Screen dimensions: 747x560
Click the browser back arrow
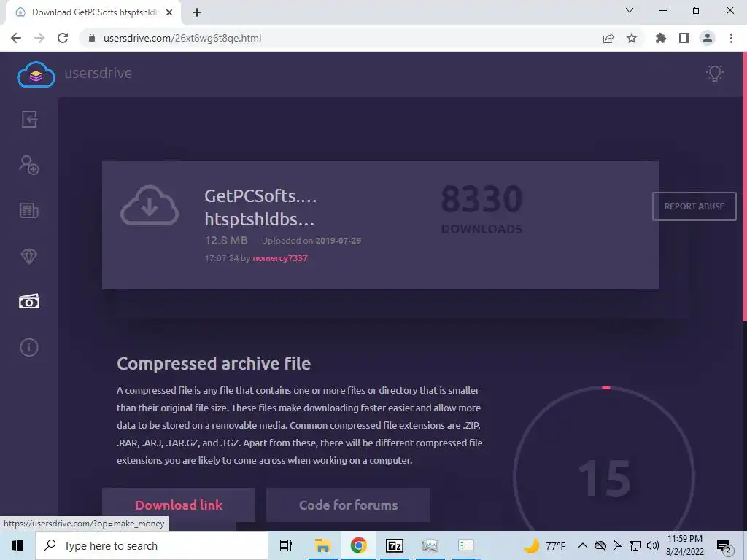click(16, 38)
